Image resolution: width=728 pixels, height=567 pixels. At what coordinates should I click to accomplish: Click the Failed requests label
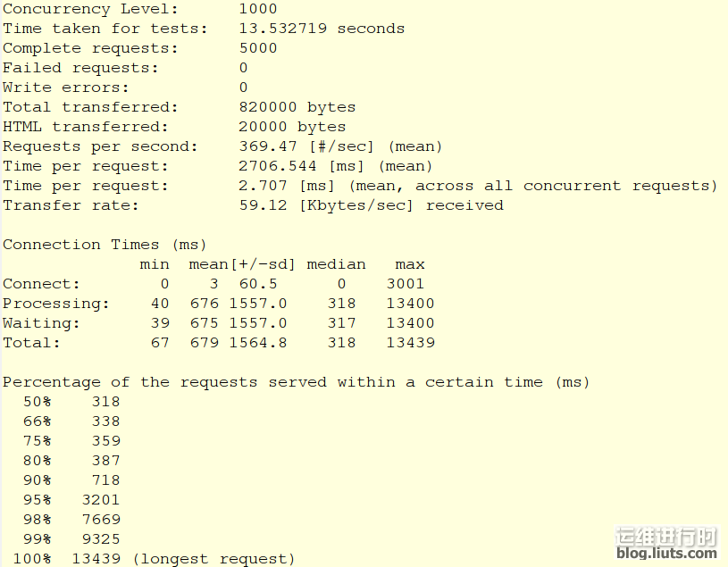pos(80,68)
